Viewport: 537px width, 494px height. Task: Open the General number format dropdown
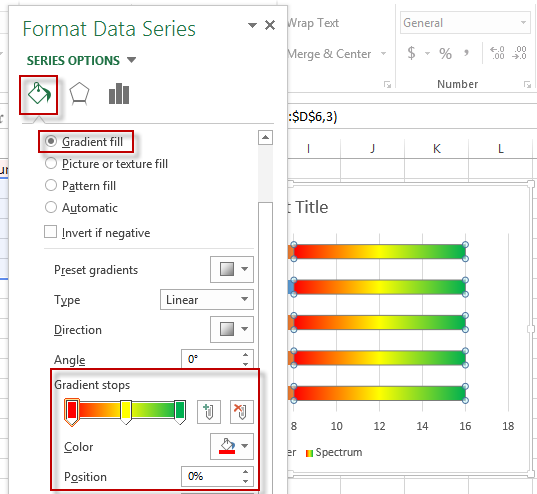(465, 23)
